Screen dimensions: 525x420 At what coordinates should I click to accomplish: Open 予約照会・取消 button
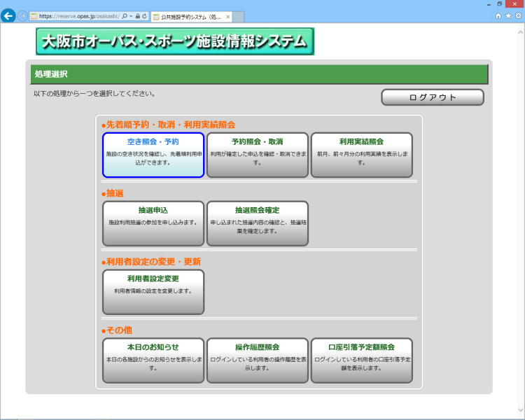[x=257, y=155]
